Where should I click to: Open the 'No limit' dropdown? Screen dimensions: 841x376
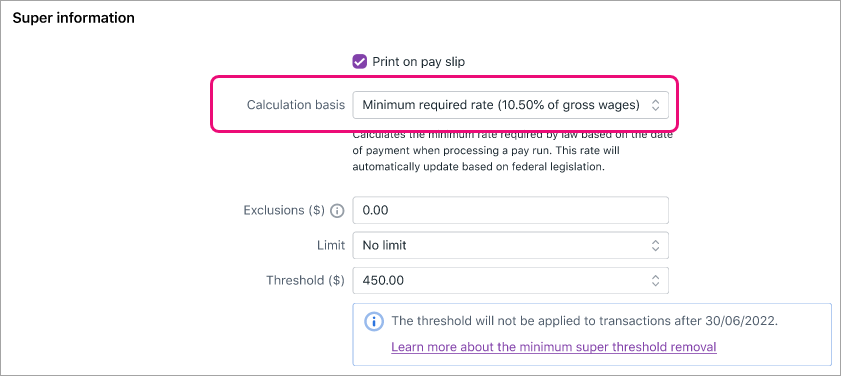coord(510,246)
